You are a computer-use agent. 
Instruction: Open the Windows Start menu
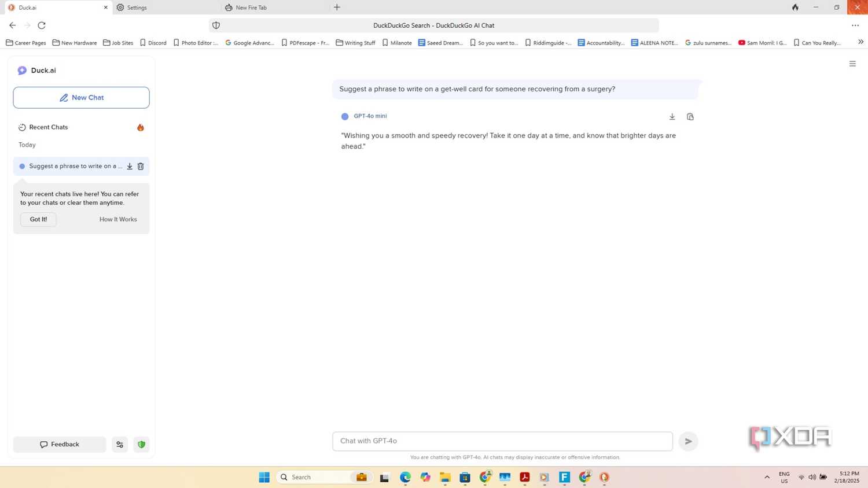(x=264, y=477)
